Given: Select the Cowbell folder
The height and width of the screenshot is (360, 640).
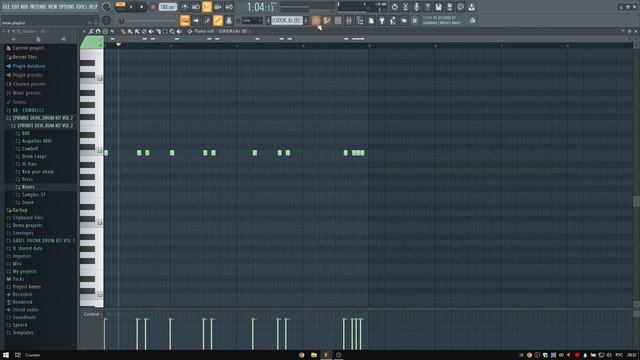Looking at the screenshot, I should 30,149.
